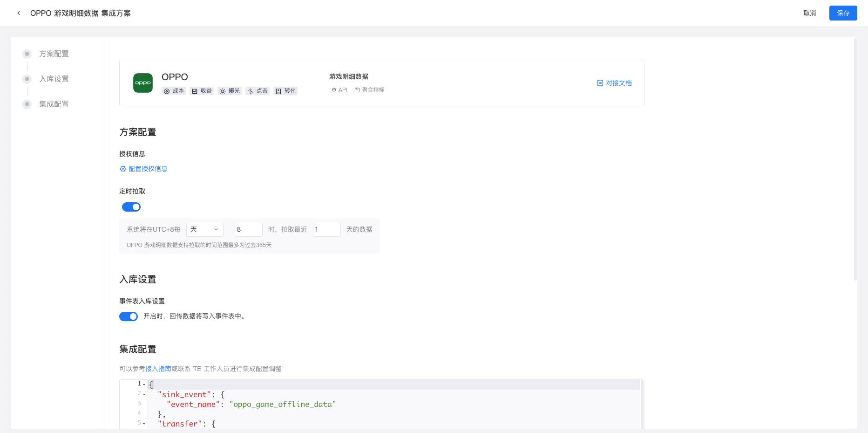Open 配置授权信息 authorization settings

point(143,169)
